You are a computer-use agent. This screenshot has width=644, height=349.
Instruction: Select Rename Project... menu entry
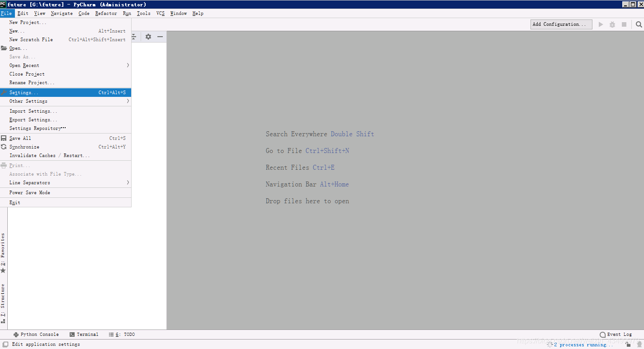pyautogui.click(x=66, y=82)
